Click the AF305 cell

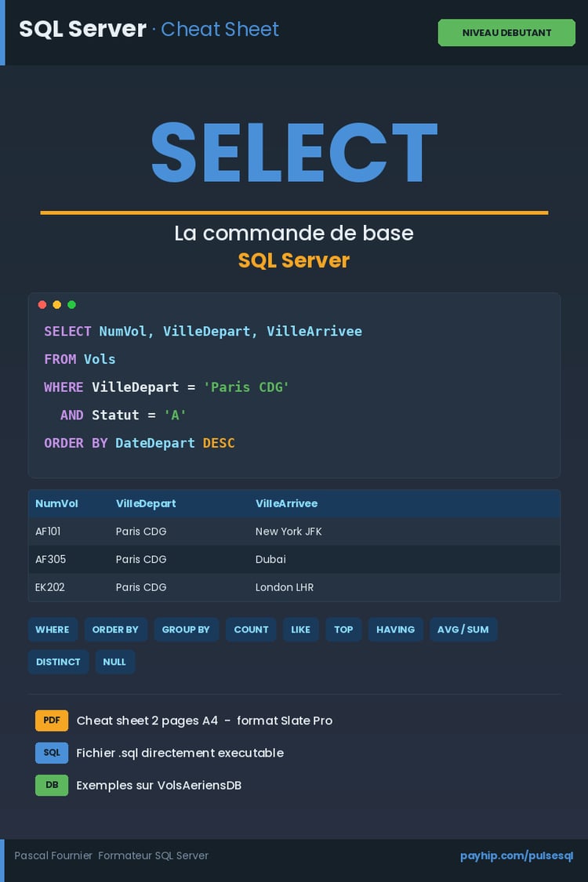(x=51, y=559)
